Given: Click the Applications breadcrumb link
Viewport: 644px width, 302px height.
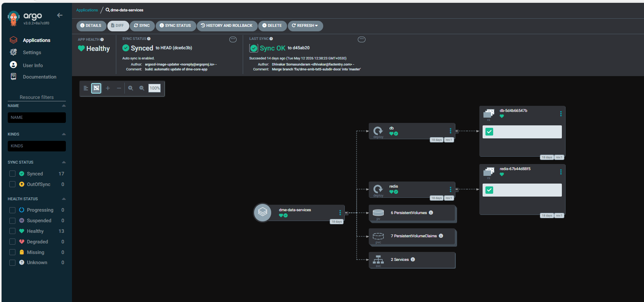Looking at the screenshot, I should pyautogui.click(x=87, y=10).
